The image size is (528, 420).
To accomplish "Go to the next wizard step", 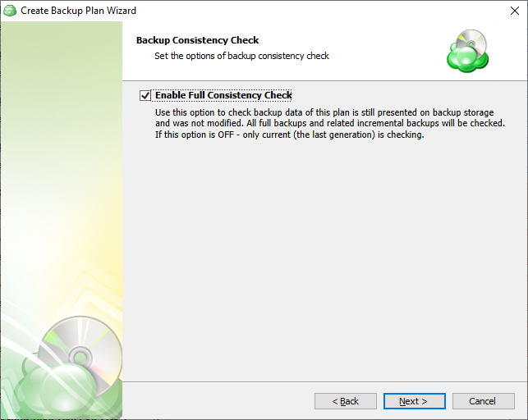I will [414, 401].
